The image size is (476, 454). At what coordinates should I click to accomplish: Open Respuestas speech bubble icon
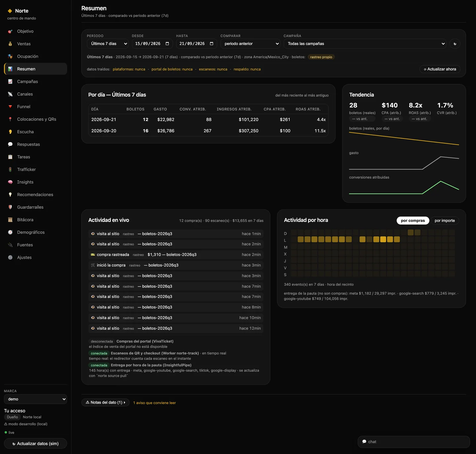coord(10,144)
